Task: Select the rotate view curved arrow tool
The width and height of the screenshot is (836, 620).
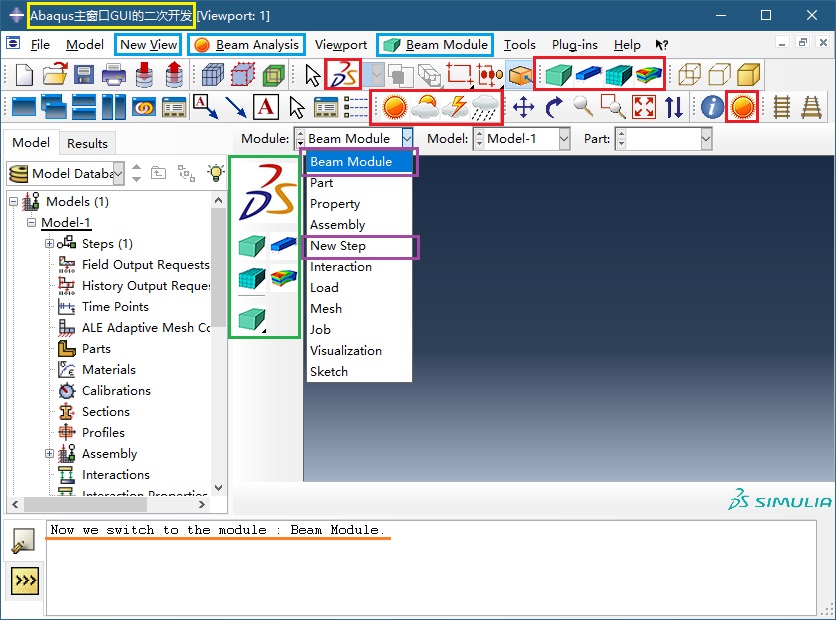Action: pyautogui.click(x=554, y=107)
